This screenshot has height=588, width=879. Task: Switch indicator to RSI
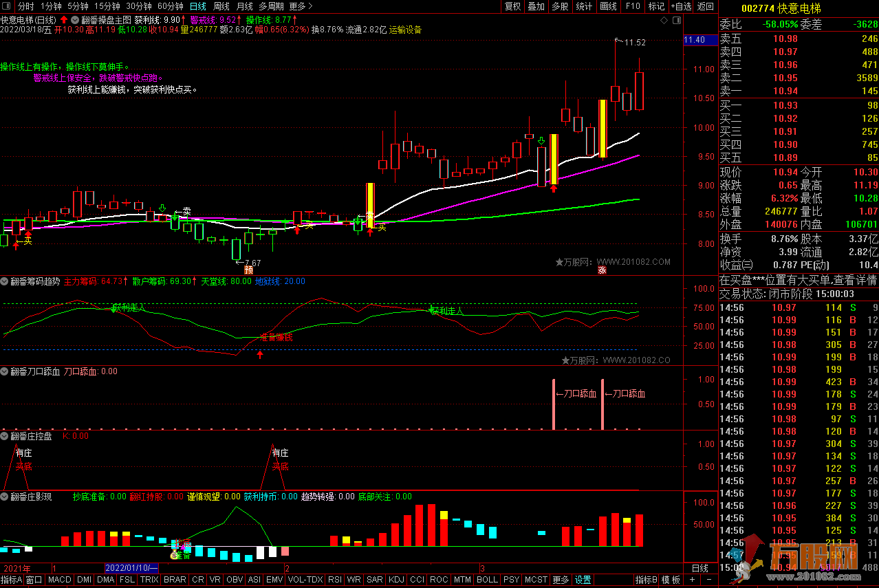pyautogui.click(x=335, y=580)
